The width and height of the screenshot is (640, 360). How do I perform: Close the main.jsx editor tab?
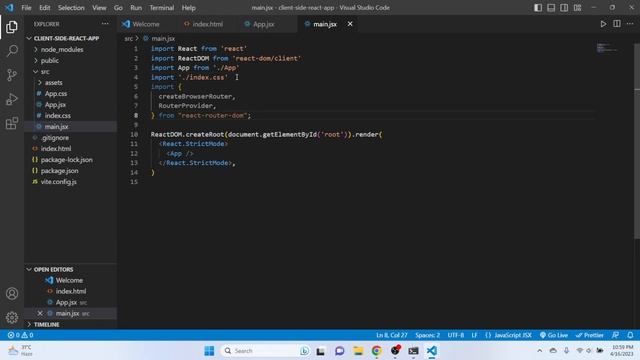(x=350, y=24)
